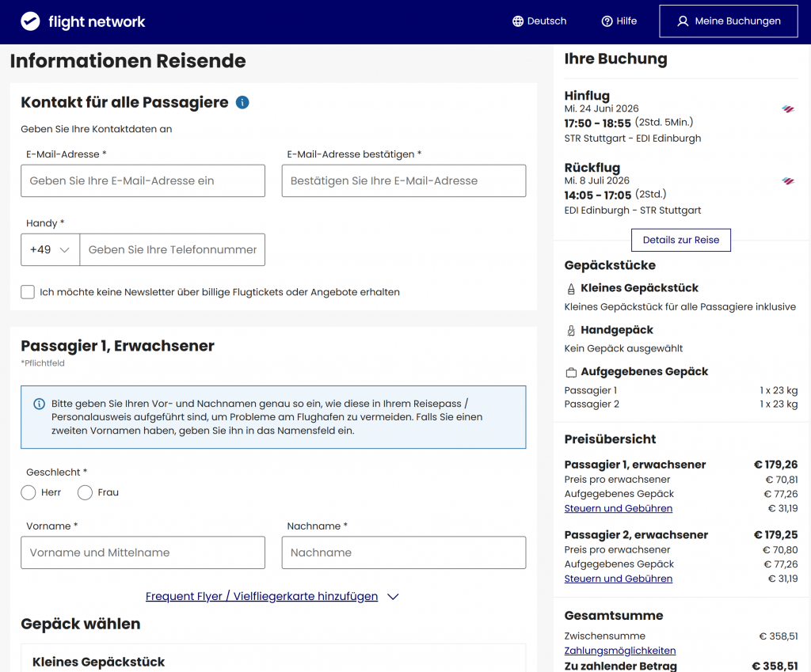The height and width of the screenshot is (672, 811).
Task: Select Frau as gender
Action: pyautogui.click(x=85, y=492)
